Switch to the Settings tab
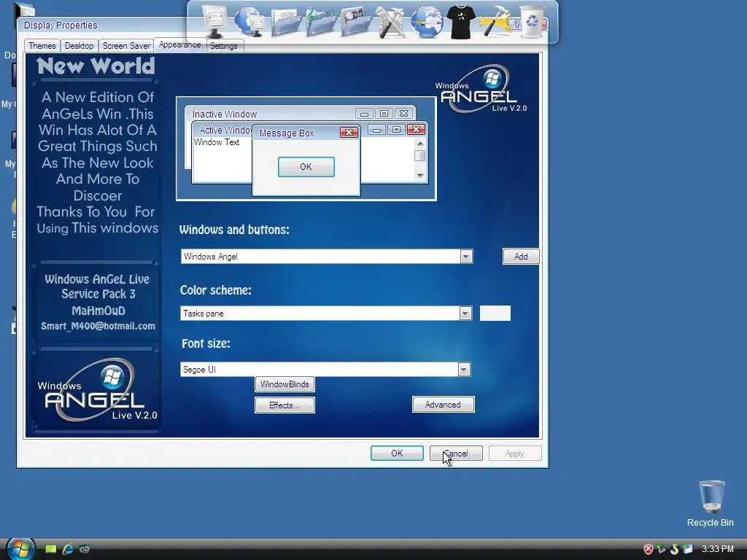Viewport: 747px width, 560px height. pyautogui.click(x=223, y=46)
